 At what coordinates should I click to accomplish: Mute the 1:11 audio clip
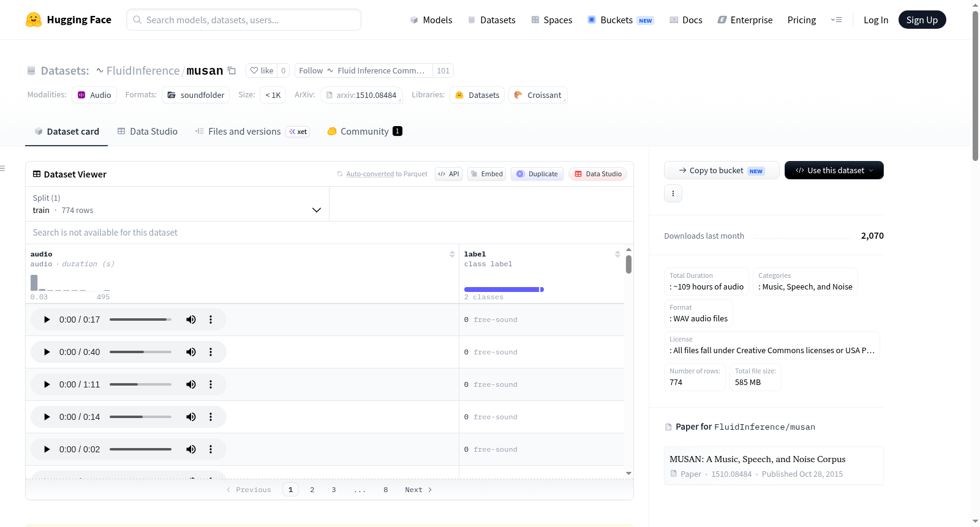(191, 384)
